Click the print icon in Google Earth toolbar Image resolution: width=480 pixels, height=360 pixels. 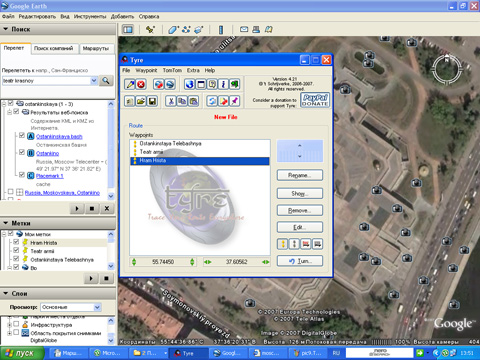tap(256, 29)
